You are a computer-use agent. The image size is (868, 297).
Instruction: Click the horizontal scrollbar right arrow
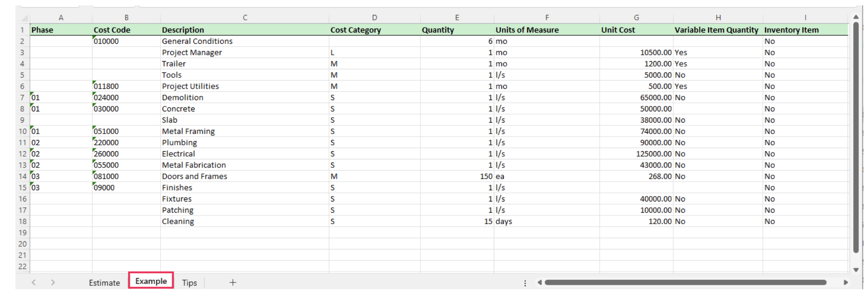(x=845, y=283)
